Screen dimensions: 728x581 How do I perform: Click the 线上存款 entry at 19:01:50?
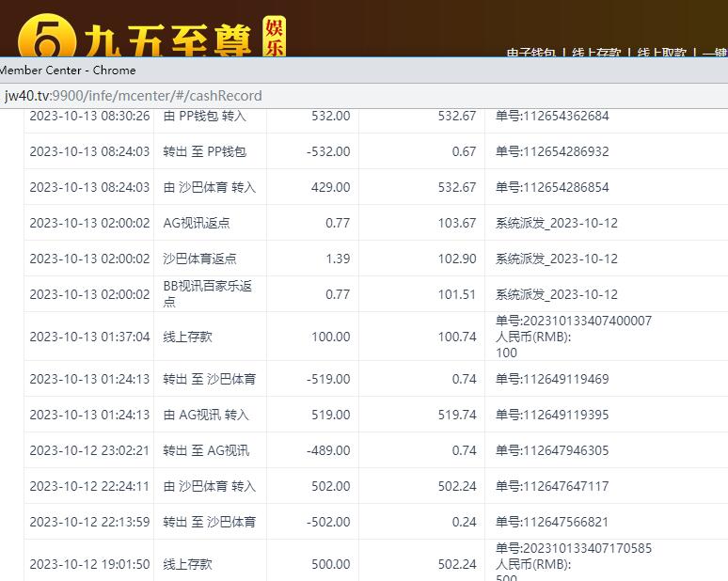[x=187, y=564]
